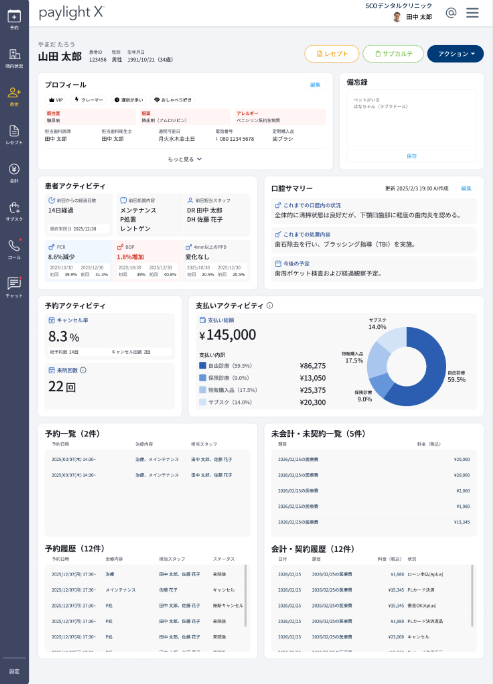The width and height of the screenshot is (493, 684).
Task: Click the lightest サブスク legend swatch
Action: pyautogui.click(x=202, y=402)
